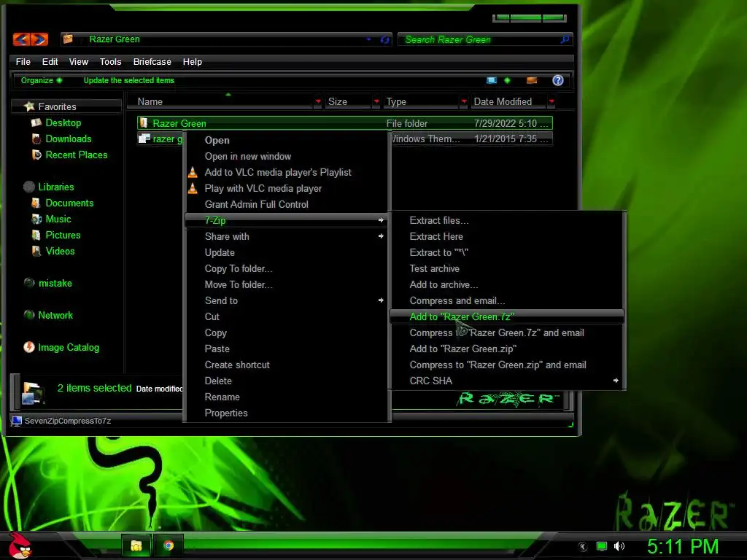This screenshot has width=747, height=560.
Task: Click the Favorites star icon
Action: [x=29, y=106]
